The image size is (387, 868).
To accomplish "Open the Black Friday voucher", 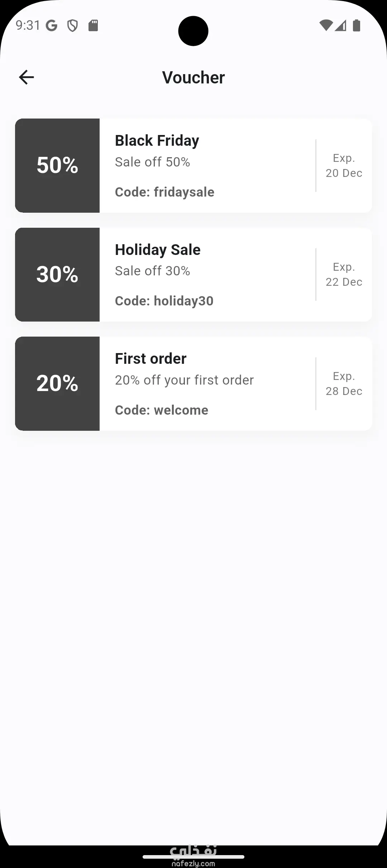I will pyautogui.click(x=157, y=141).
